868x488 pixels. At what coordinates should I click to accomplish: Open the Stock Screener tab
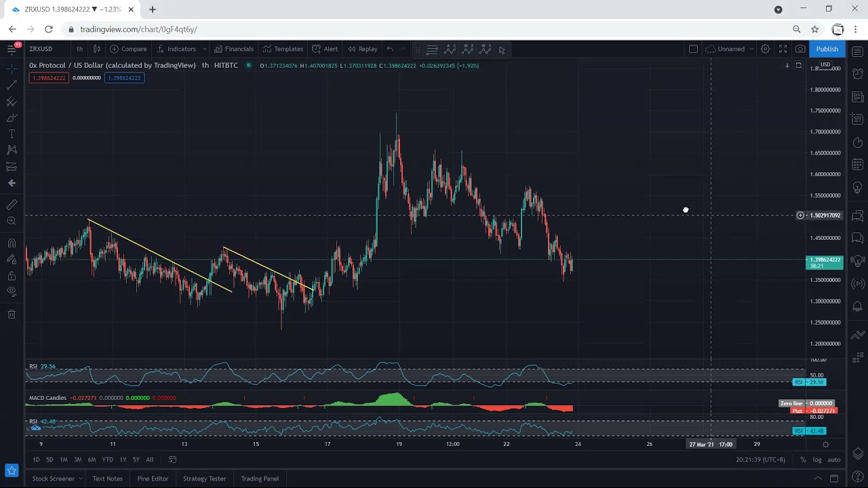pyautogui.click(x=53, y=479)
